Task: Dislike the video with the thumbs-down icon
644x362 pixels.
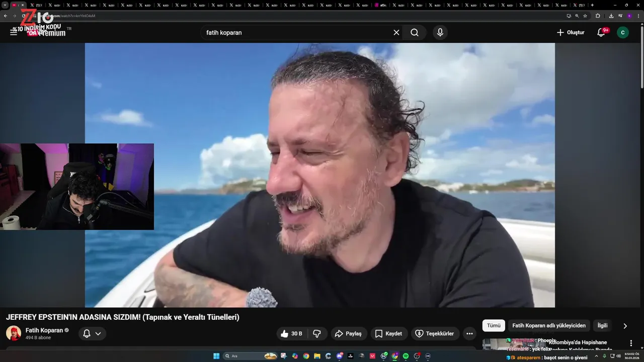Action: 317,333
